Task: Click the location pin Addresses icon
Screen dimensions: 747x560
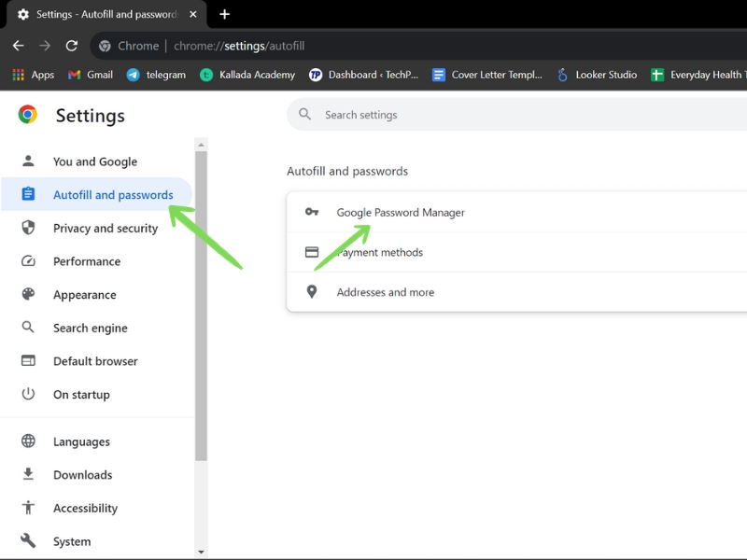Action: click(312, 291)
